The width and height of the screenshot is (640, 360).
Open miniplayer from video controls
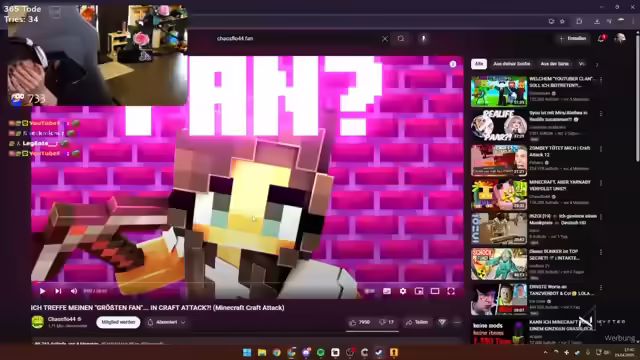coord(419,291)
